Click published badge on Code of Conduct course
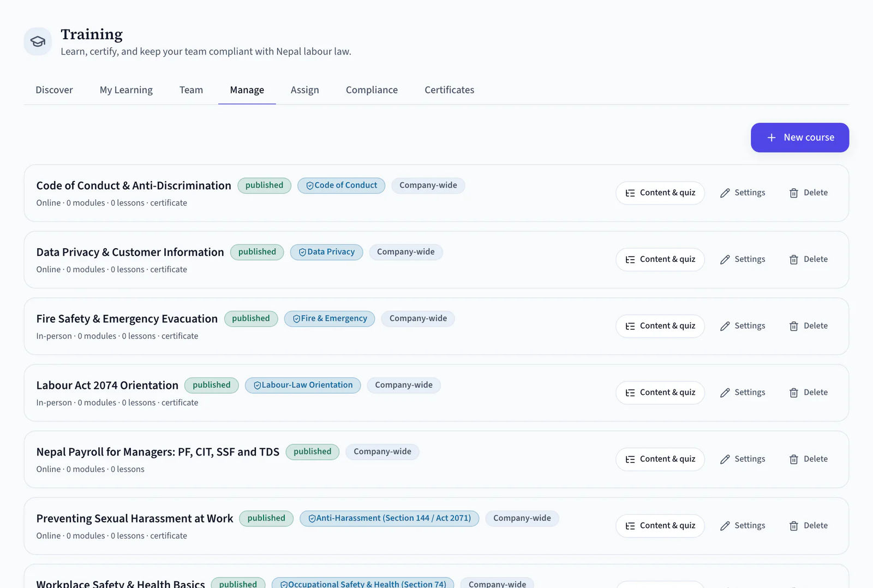Image resolution: width=873 pixels, height=588 pixels. pos(264,185)
